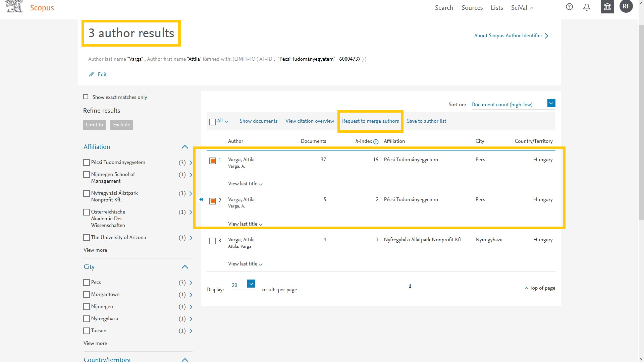The width and height of the screenshot is (644, 362).
Task: Open the Search menu item
Action: point(444,7)
